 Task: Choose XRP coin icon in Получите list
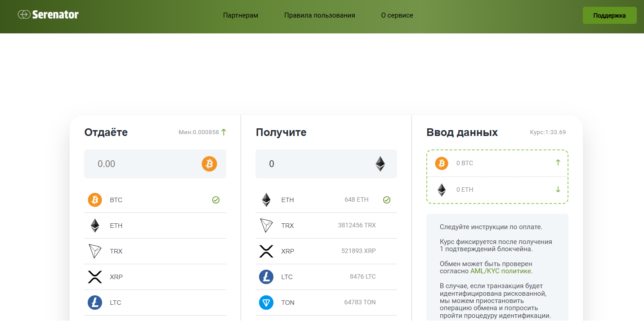coord(266,251)
